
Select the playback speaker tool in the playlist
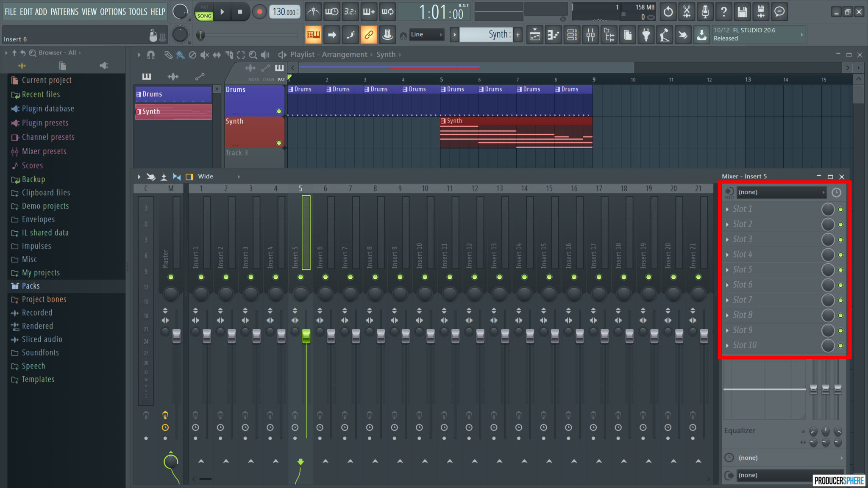pyautogui.click(x=265, y=55)
